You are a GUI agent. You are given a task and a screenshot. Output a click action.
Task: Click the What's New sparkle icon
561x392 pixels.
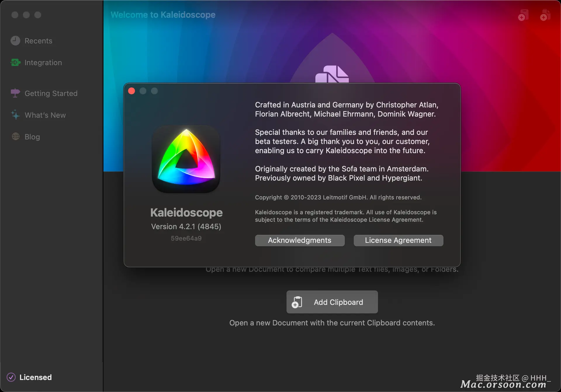[15, 115]
